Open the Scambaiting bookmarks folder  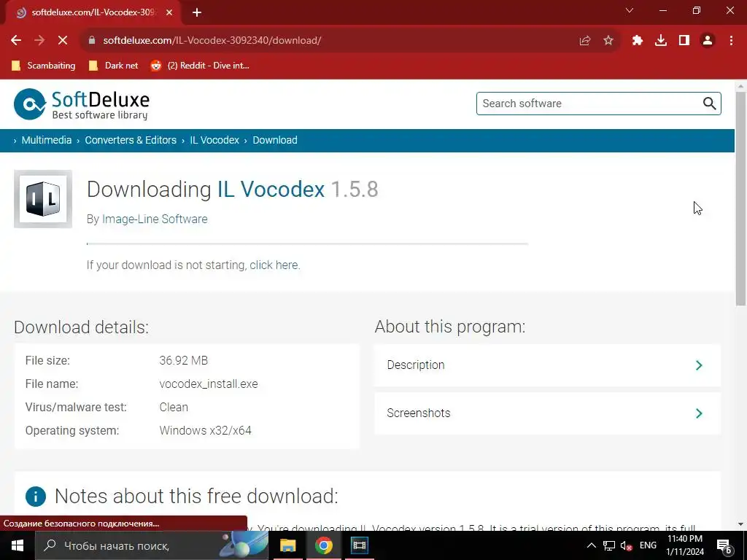pos(44,66)
